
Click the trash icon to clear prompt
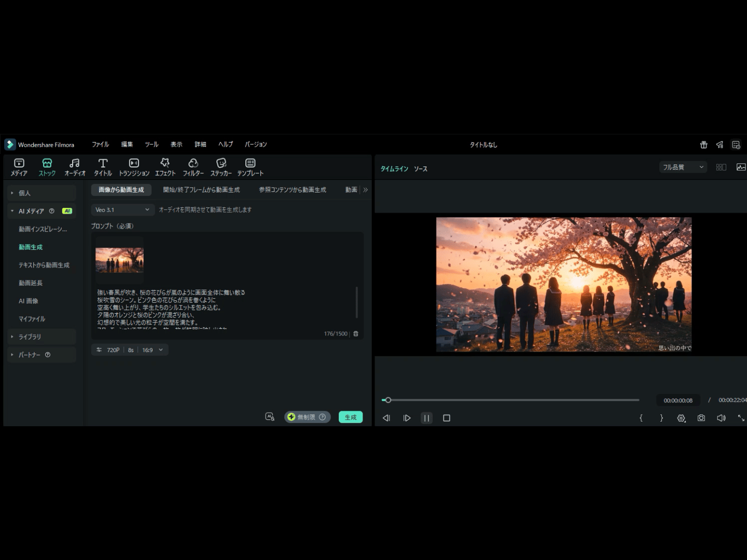pos(356,334)
